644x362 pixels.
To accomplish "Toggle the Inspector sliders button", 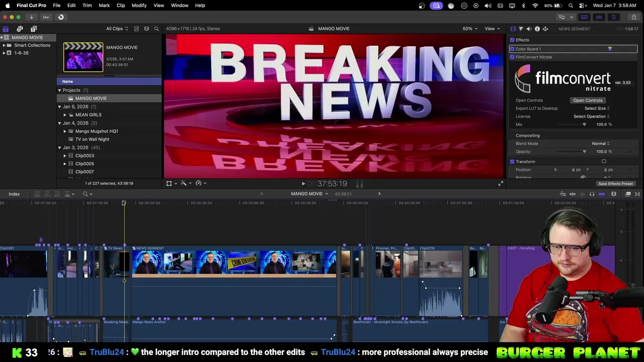I will (613, 17).
